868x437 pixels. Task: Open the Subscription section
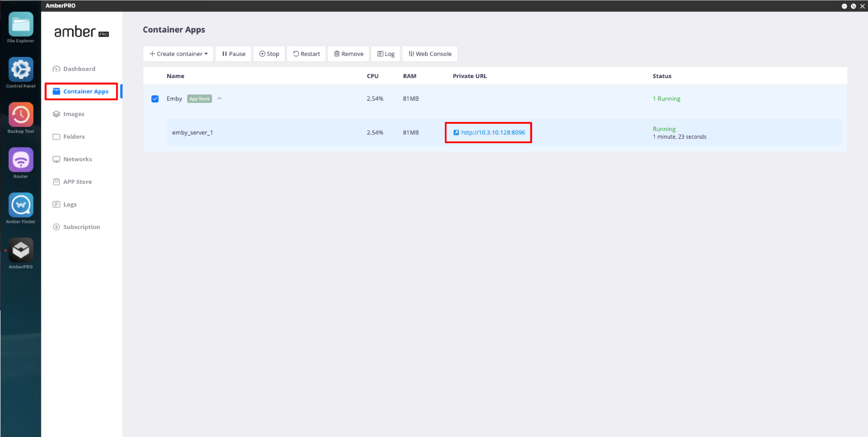click(82, 227)
